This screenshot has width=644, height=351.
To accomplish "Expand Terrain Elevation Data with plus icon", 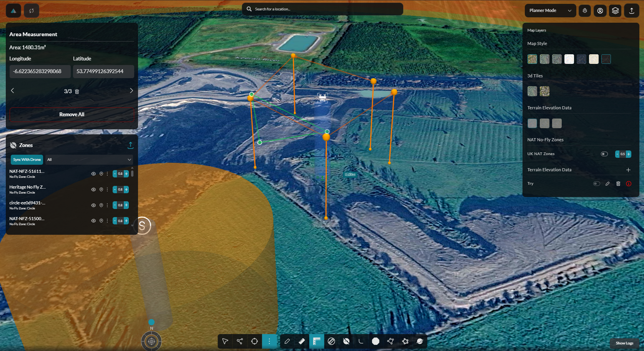I will click(628, 170).
